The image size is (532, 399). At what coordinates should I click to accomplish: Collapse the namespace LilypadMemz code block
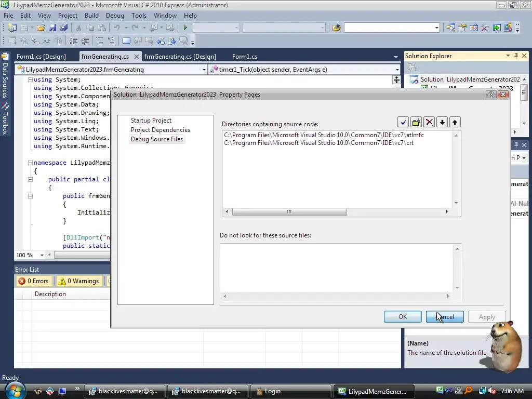(30, 163)
